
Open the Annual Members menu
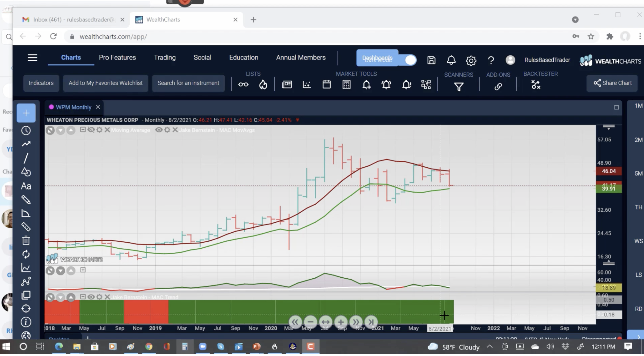pyautogui.click(x=301, y=57)
